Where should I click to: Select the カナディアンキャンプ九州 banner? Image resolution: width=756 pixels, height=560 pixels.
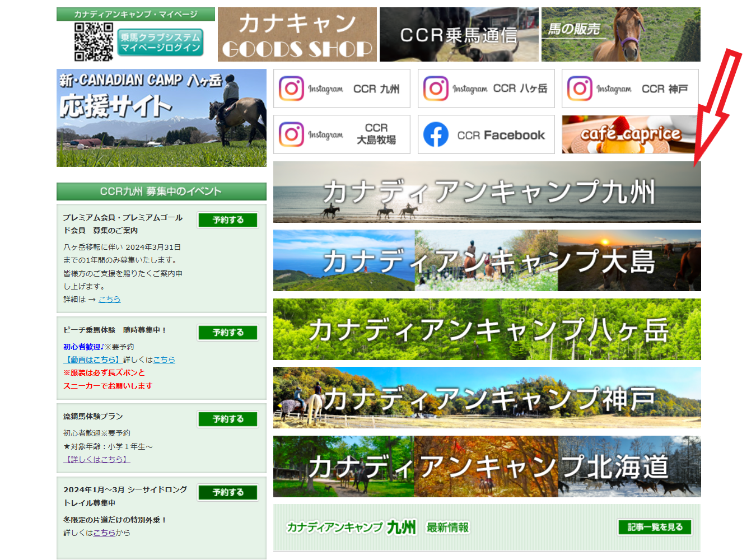coord(487,192)
